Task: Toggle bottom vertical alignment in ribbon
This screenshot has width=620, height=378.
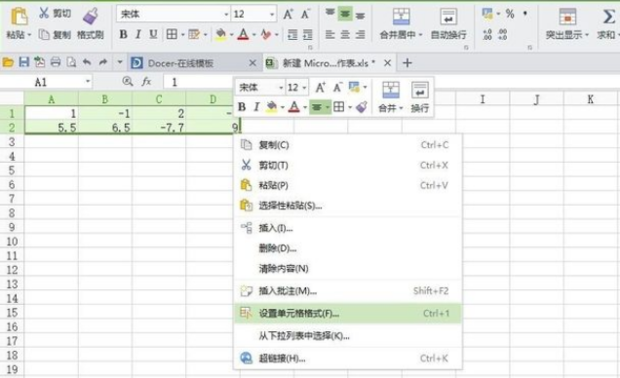Action: (x=360, y=14)
